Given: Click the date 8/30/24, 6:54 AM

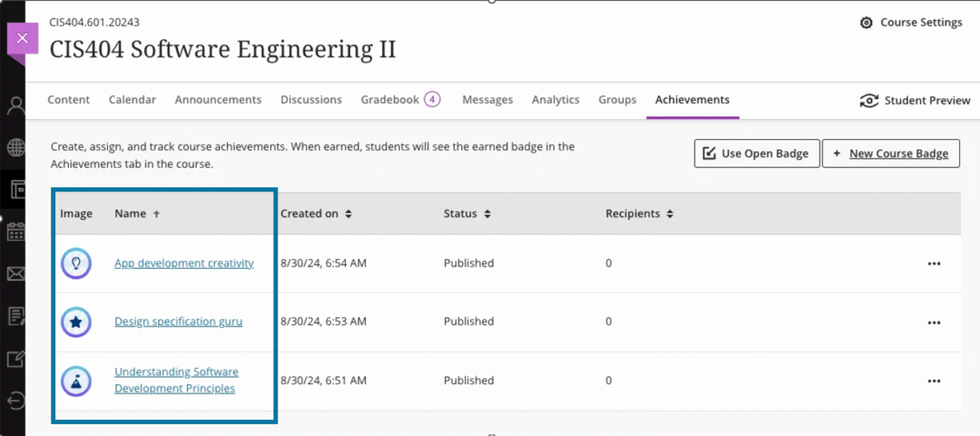Looking at the screenshot, I should click(x=323, y=263).
